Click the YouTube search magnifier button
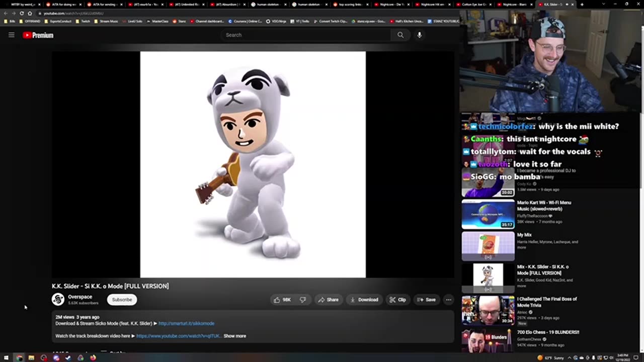 (x=400, y=35)
